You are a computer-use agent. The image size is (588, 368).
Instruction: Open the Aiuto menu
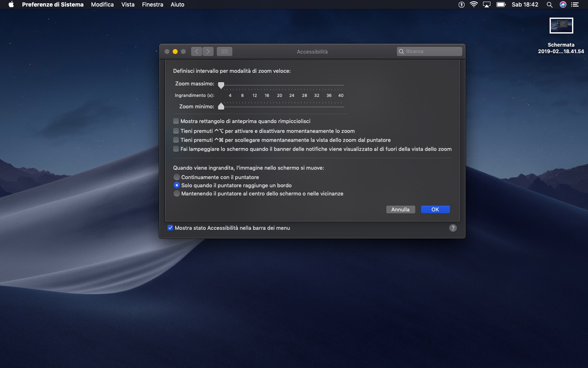click(x=177, y=4)
